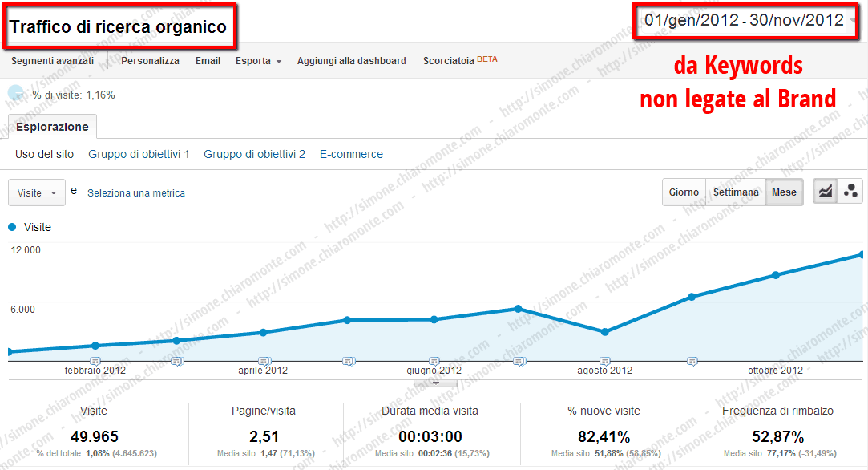Set the graph interval to Mese

784,192
